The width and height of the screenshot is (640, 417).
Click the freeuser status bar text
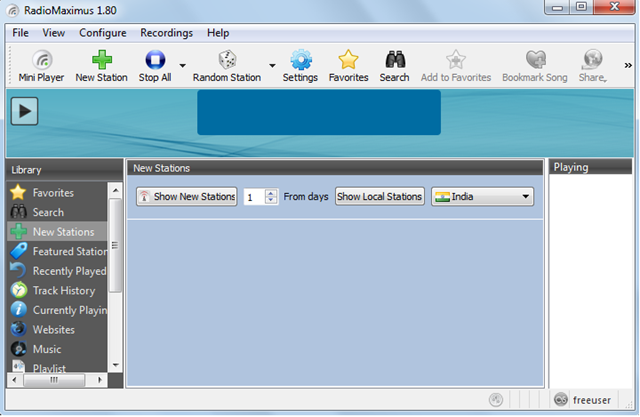592,400
